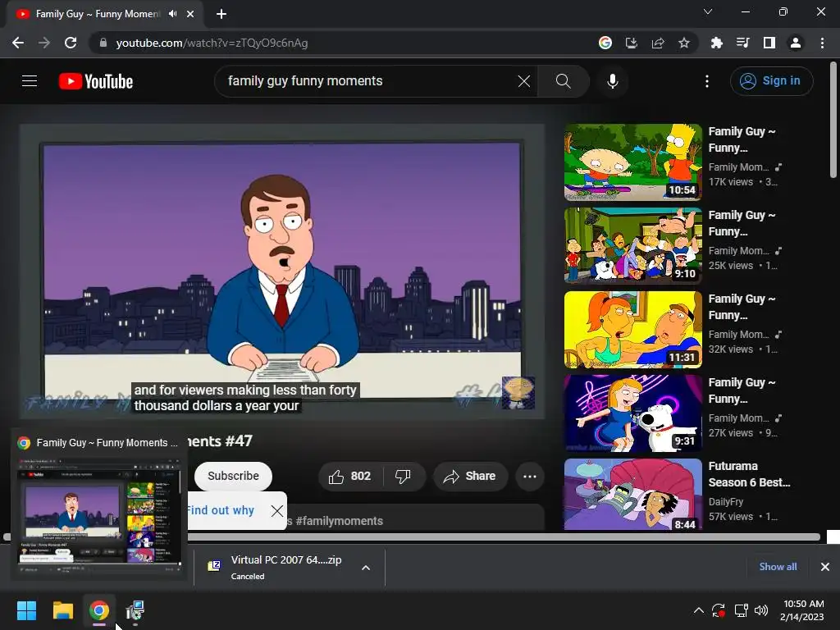This screenshot has width=840, height=630.
Task: Click the magnifier search button
Action: point(563,81)
